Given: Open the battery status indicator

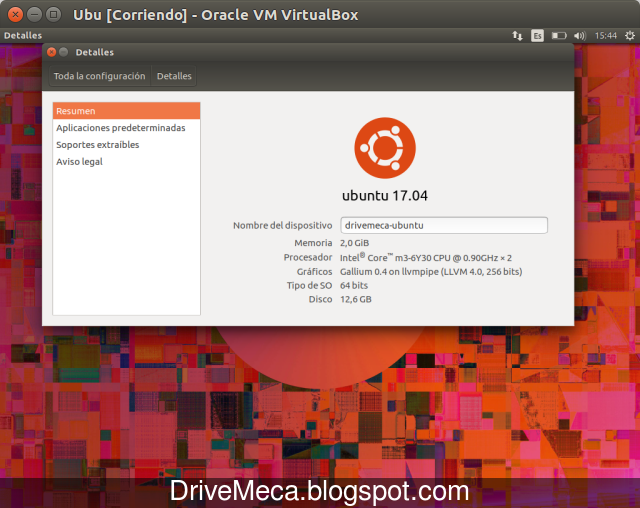Looking at the screenshot, I should [x=559, y=36].
